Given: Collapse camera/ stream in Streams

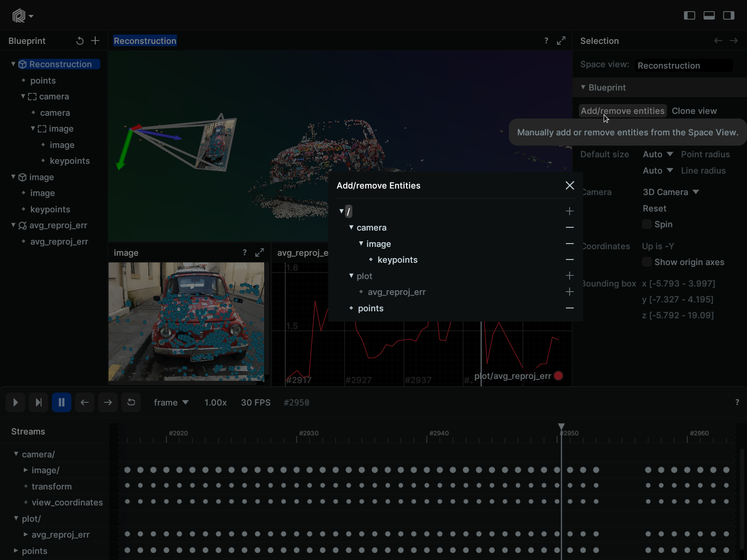Looking at the screenshot, I should [x=16, y=454].
